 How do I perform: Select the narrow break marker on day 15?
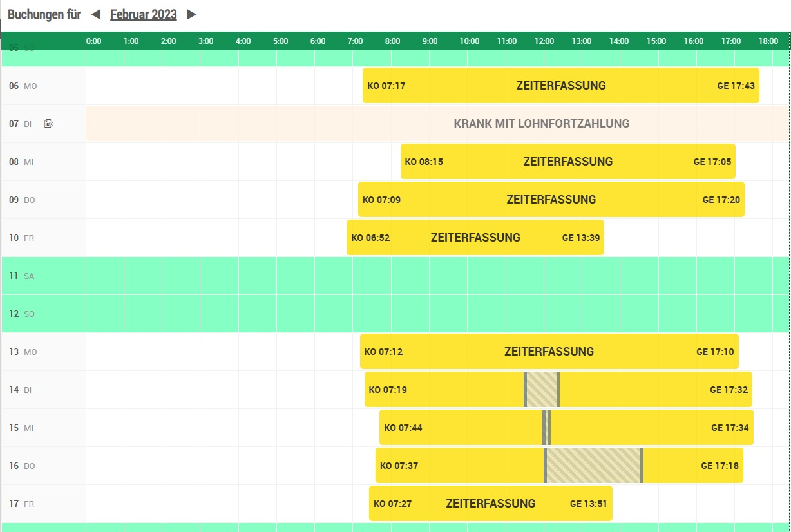point(546,427)
